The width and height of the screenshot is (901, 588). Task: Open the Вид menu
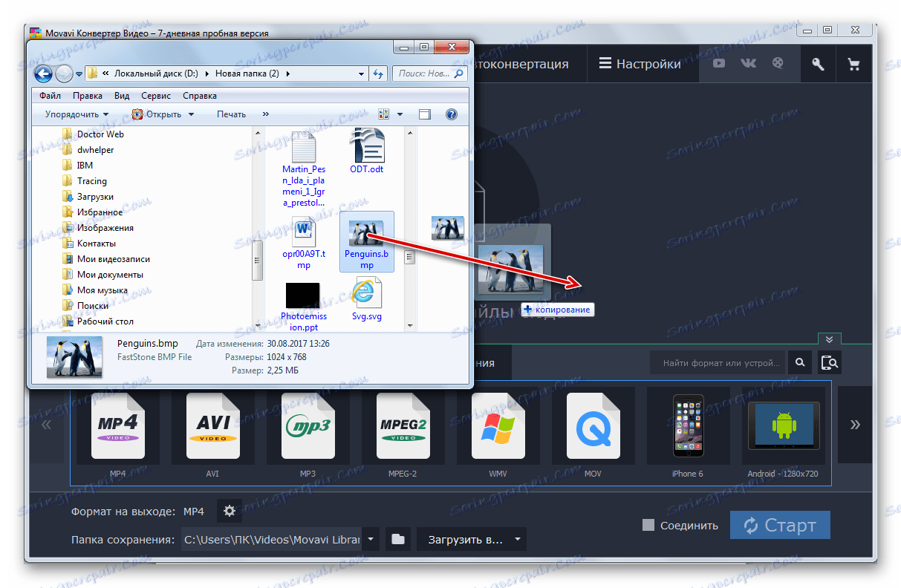click(122, 96)
